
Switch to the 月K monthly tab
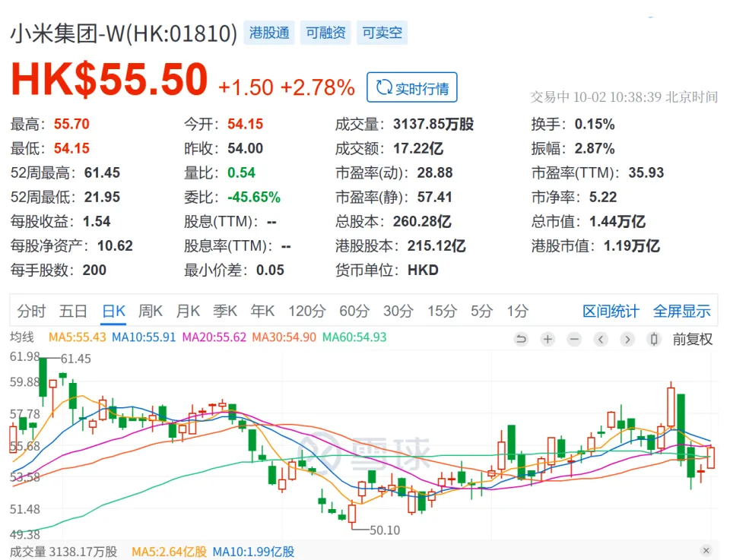click(x=188, y=311)
